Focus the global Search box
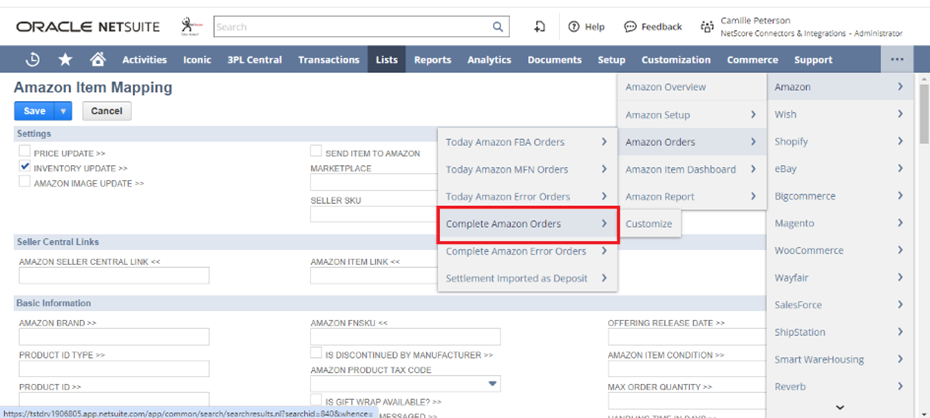The image size is (930, 418). tap(353, 27)
